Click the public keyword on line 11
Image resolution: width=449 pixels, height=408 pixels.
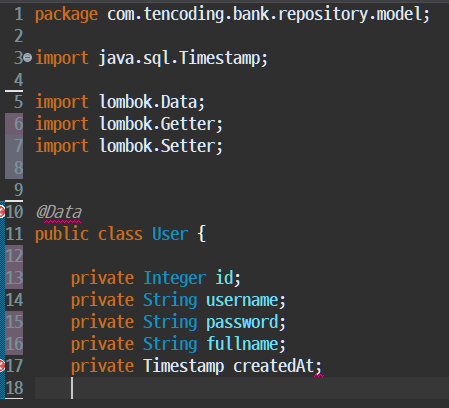pyautogui.click(x=62, y=234)
